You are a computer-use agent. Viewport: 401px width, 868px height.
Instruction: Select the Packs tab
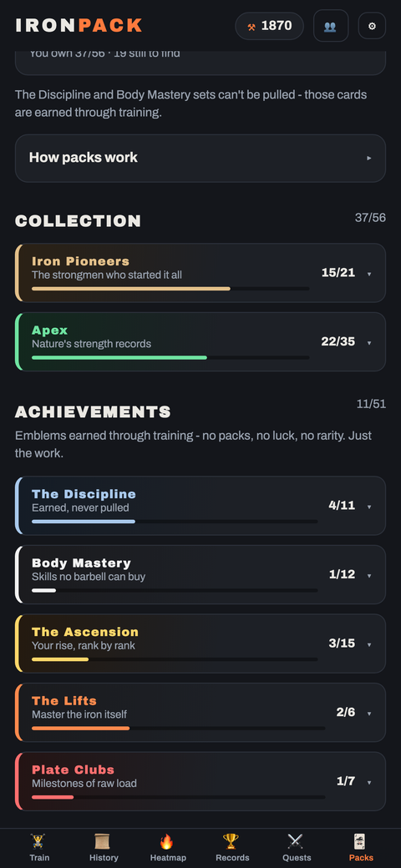361,847
